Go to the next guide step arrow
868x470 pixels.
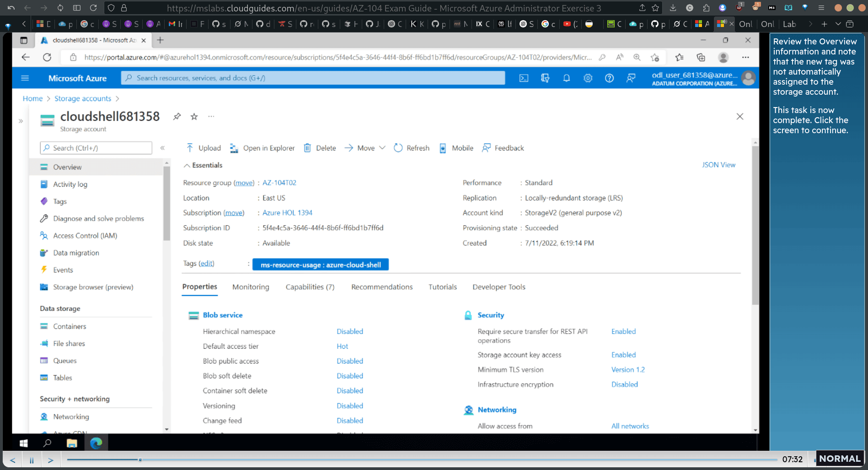click(51, 460)
